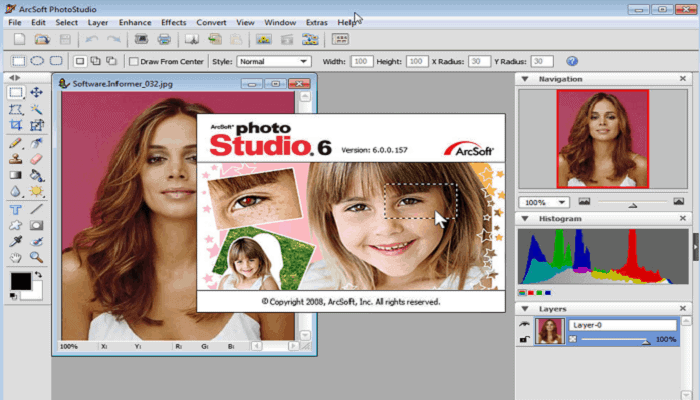The width and height of the screenshot is (700, 400).
Task: Open the Extras menu
Action: coord(317,22)
